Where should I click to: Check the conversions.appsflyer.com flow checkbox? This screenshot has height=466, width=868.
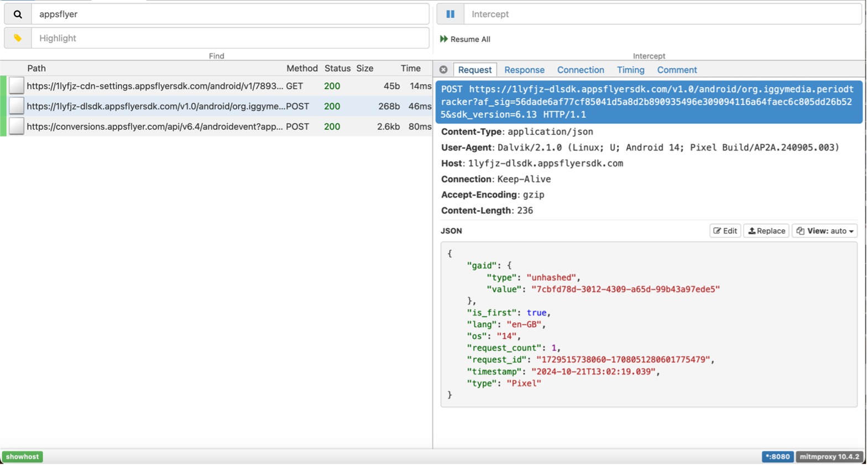pos(17,127)
